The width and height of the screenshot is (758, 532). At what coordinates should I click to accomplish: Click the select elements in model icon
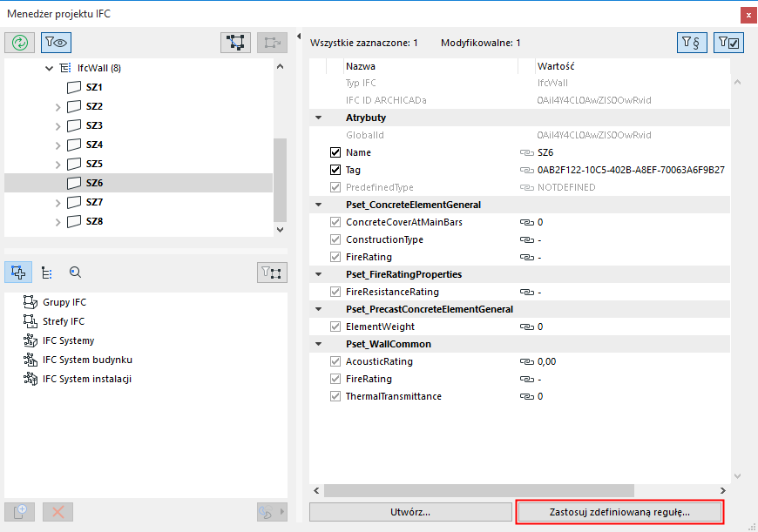click(x=236, y=43)
